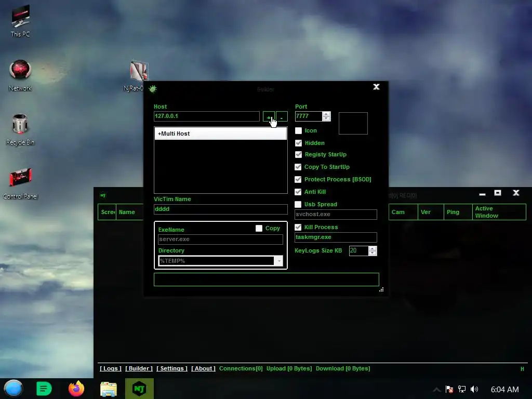Click the Upload [0 Bytes] status text
532x399 pixels.
click(289, 368)
